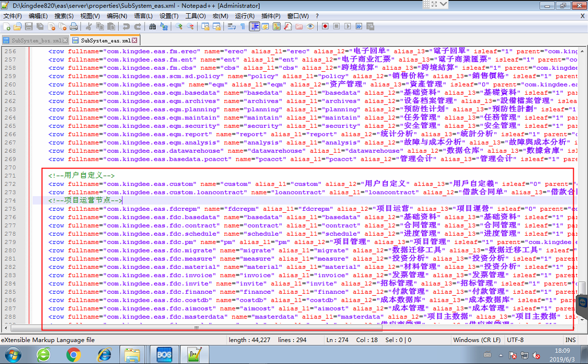This screenshot has height=364, width=588.
Task: Open the Document Map toolbar icon
Action: point(276,26)
